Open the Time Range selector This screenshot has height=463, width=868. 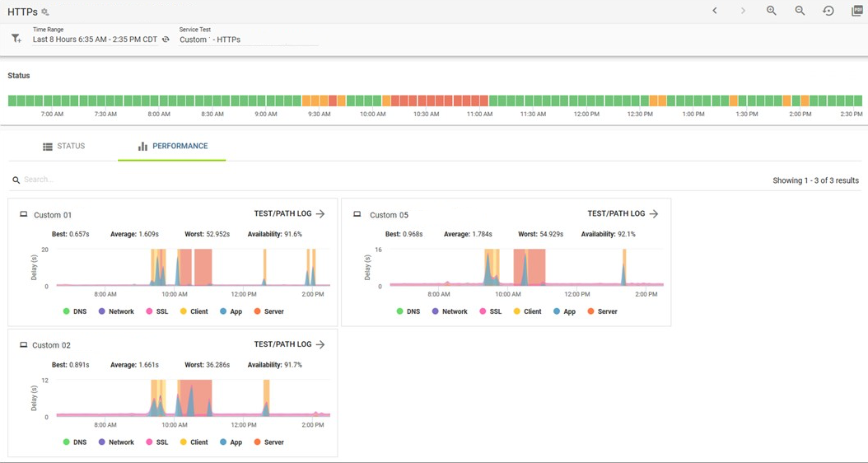point(96,40)
